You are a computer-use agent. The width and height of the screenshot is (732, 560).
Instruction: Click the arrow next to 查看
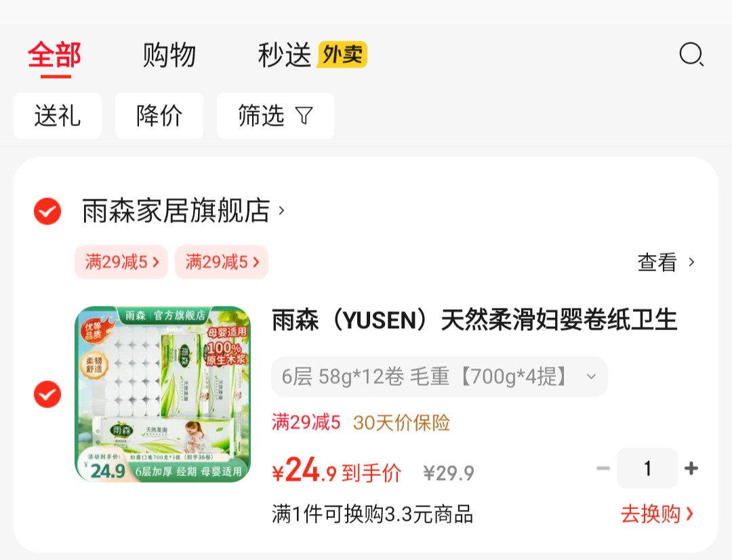691,262
